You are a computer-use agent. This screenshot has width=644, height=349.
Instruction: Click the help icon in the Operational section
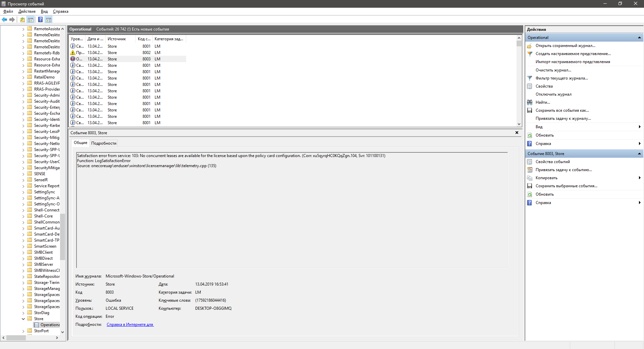530,144
